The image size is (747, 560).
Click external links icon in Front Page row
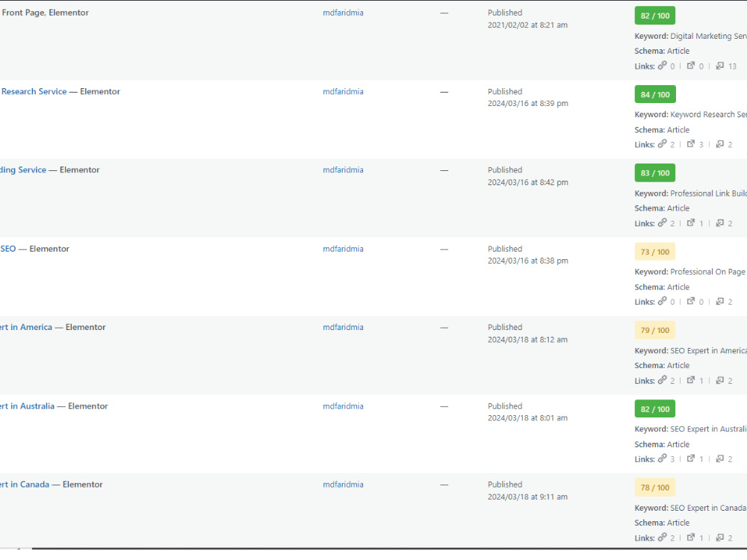tap(691, 66)
